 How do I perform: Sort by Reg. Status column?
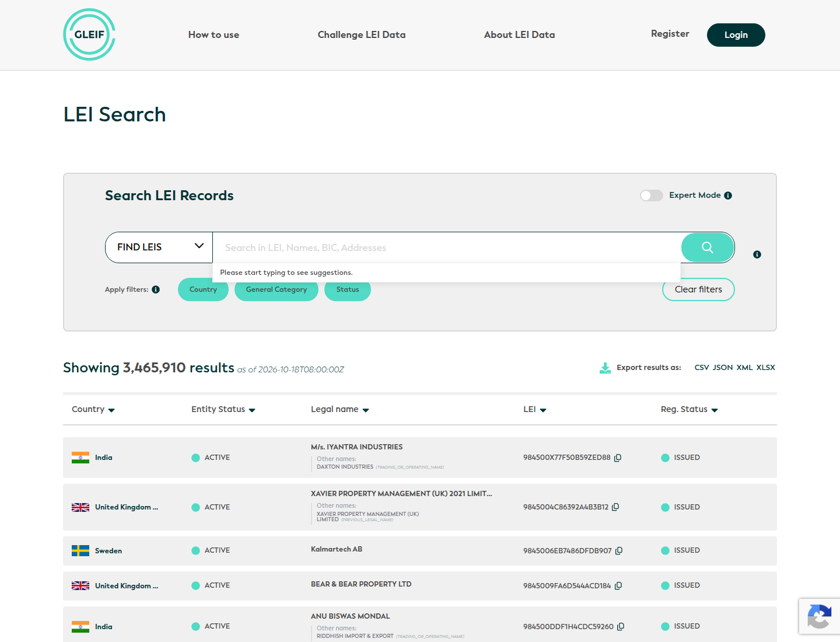tap(689, 409)
